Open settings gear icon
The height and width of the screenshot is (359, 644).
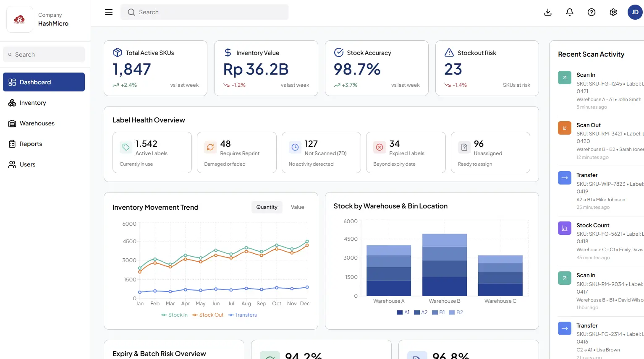[613, 12]
